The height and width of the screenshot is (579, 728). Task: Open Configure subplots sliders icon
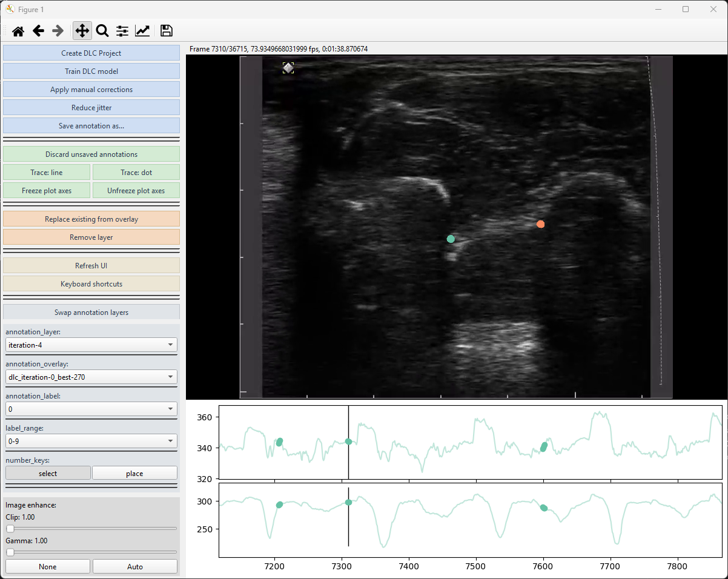click(x=122, y=31)
